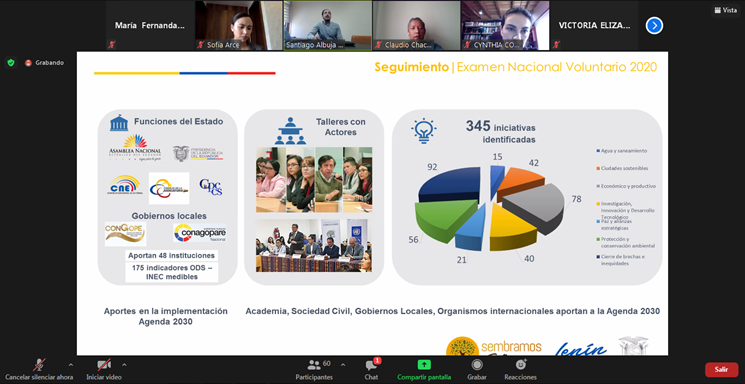Screen dimensions: 745x384
Task: Expand video options arrow beside camera
Action: click(124, 365)
